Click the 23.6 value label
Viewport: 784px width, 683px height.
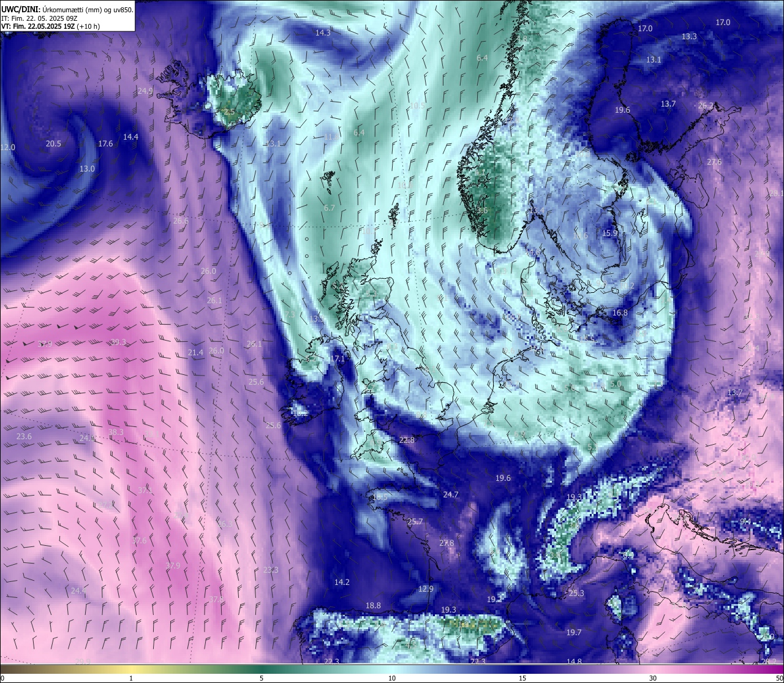coord(24,437)
